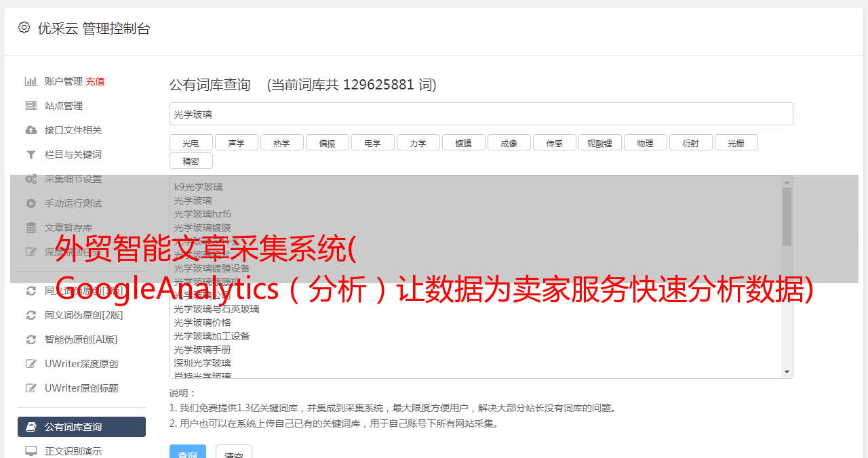Choose the 传感 tag button
The image size is (868, 458).
[x=555, y=142]
